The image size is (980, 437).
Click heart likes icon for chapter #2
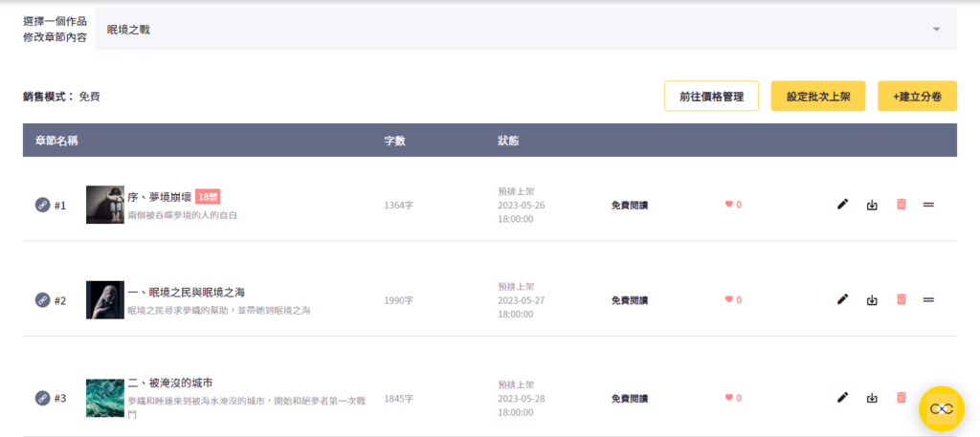728,299
